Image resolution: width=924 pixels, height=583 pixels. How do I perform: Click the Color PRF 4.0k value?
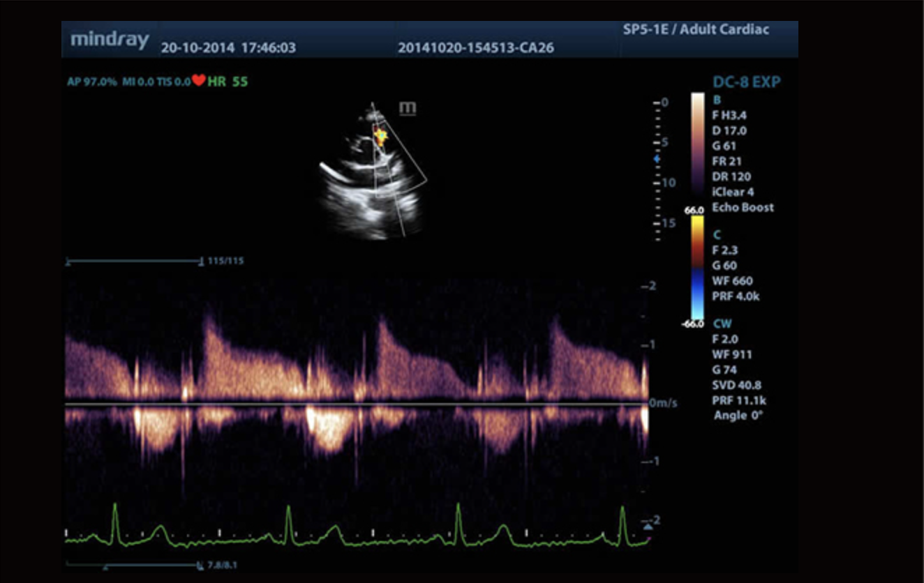pos(736,296)
